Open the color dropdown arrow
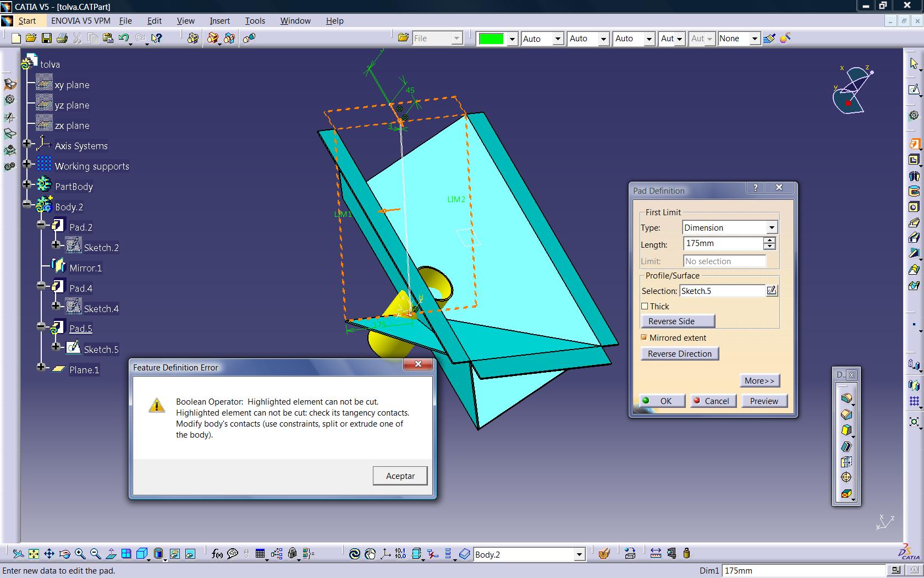Image resolution: width=924 pixels, height=578 pixels. [x=512, y=39]
